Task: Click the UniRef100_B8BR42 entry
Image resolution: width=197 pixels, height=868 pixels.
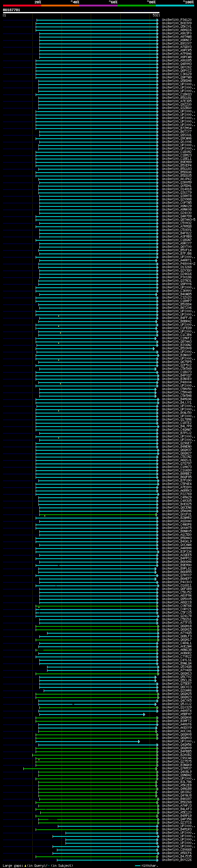Action: pos(177,321)
